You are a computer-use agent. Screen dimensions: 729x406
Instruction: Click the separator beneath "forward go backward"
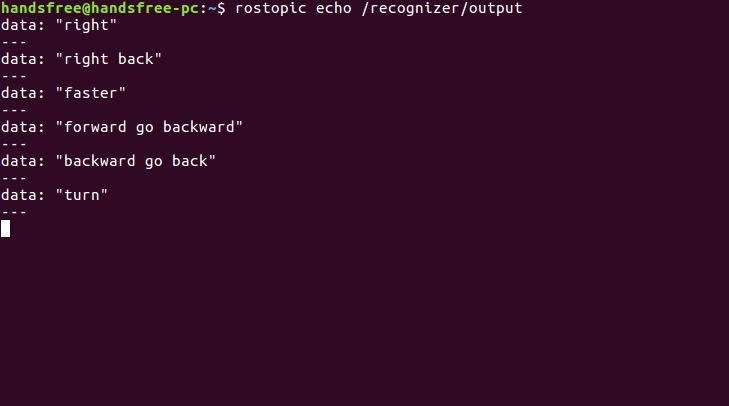coord(13,144)
